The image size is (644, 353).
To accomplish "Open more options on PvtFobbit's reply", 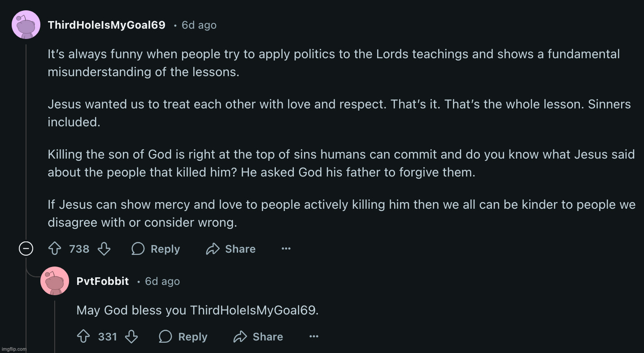I will (314, 336).
